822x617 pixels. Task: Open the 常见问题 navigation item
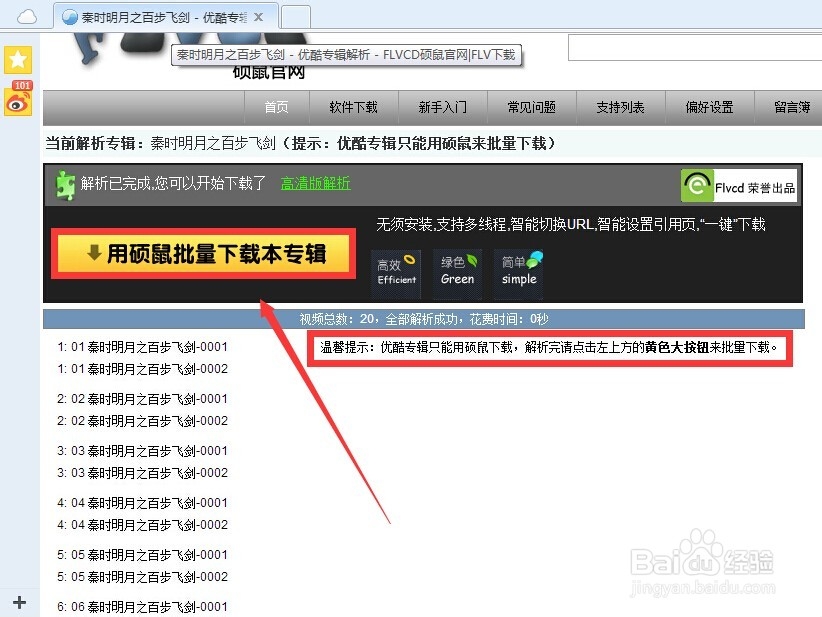pos(532,107)
